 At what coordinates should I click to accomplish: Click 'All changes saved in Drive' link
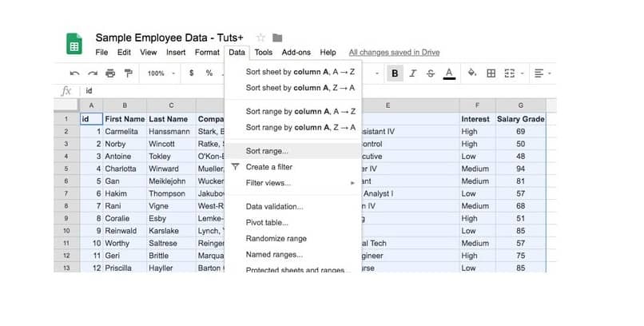tap(394, 53)
